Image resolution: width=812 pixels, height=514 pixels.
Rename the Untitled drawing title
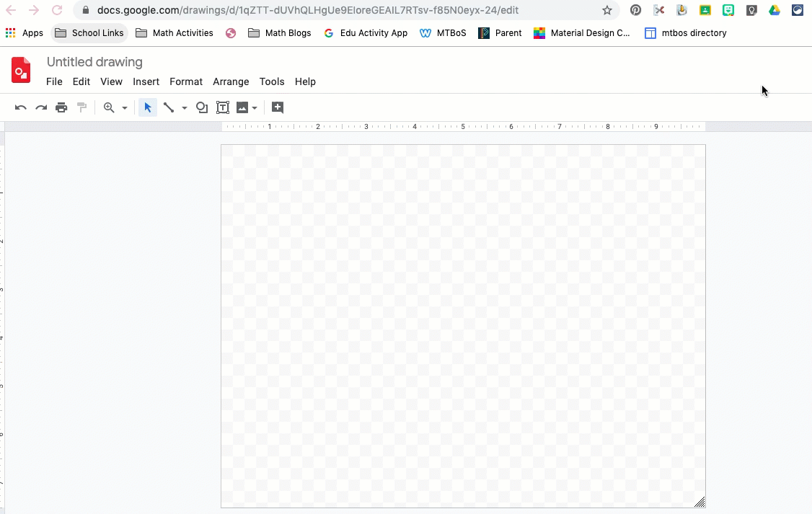coord(94,62)
